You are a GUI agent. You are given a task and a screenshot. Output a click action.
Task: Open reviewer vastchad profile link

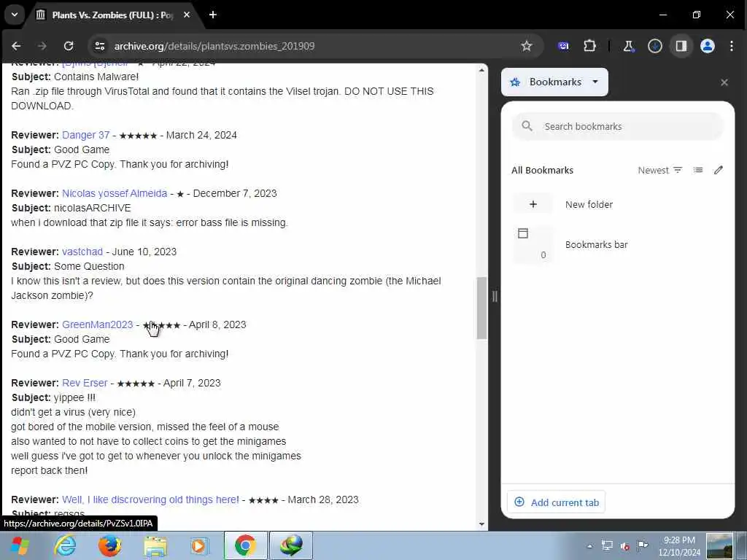[82, 252]
